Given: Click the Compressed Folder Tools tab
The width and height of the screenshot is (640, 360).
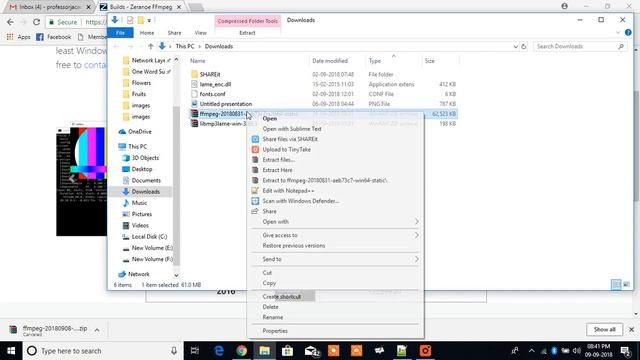Looking at the screenshot, I should point(247,21).
